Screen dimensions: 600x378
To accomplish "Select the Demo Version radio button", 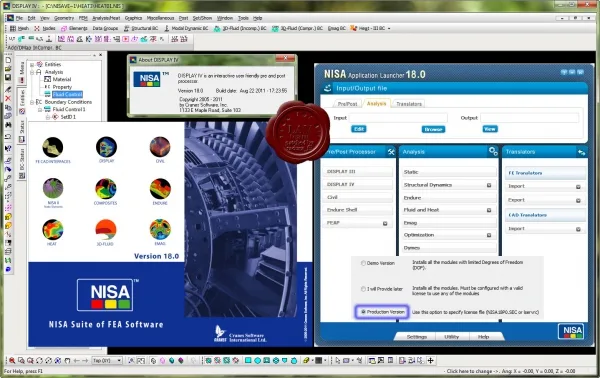I will pyautogui.click(x=363, y=263).
